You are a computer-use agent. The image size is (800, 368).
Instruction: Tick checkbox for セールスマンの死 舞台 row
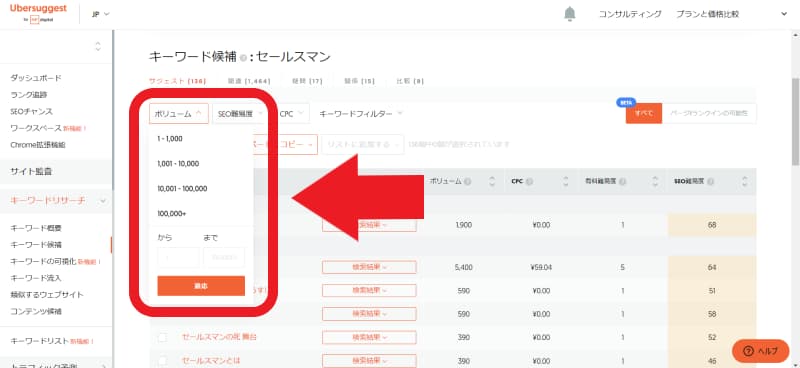pos(162,337)
